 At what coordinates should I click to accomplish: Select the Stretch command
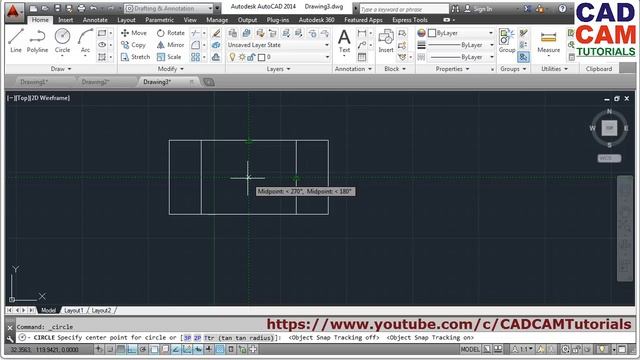(x=136, y=57)
